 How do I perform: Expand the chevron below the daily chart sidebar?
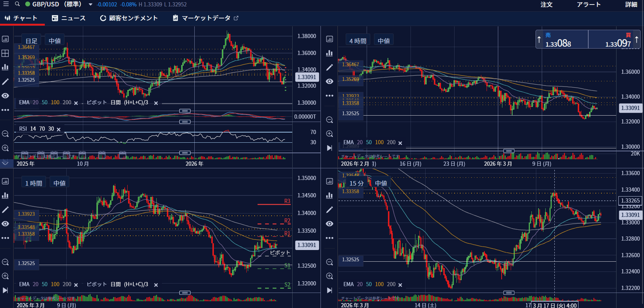point(5,163)
